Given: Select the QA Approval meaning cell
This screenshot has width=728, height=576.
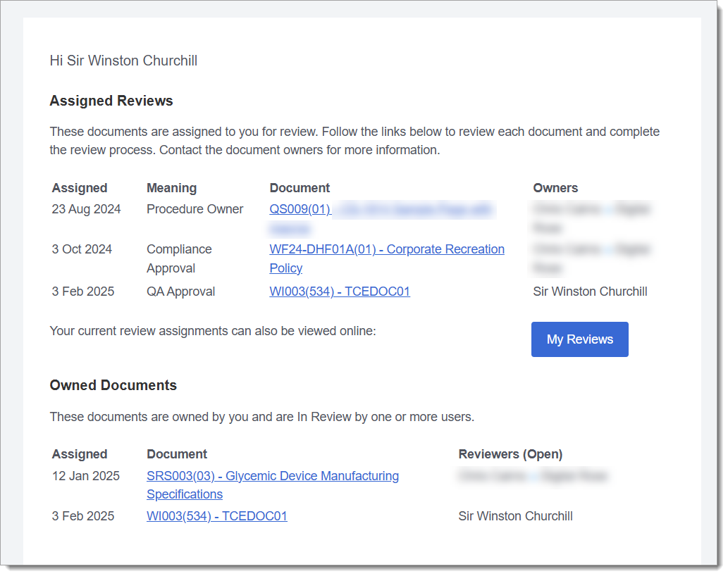Looking at the screenshot, I should pyautogui.click(x=180, y=292).
